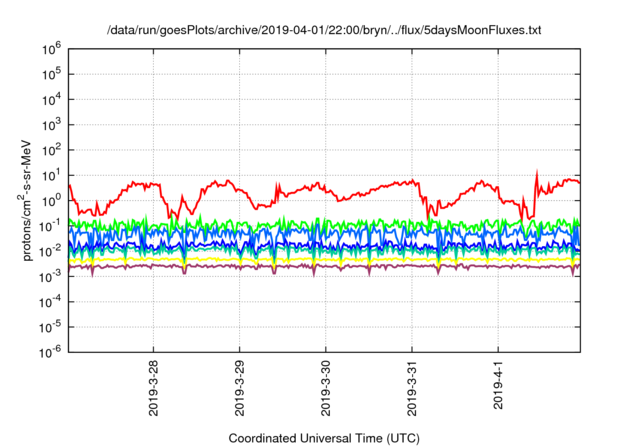Click the 10^2 y-axis tick label
The width and height of the screenshot is (640, 448).
tap(51, 150)
